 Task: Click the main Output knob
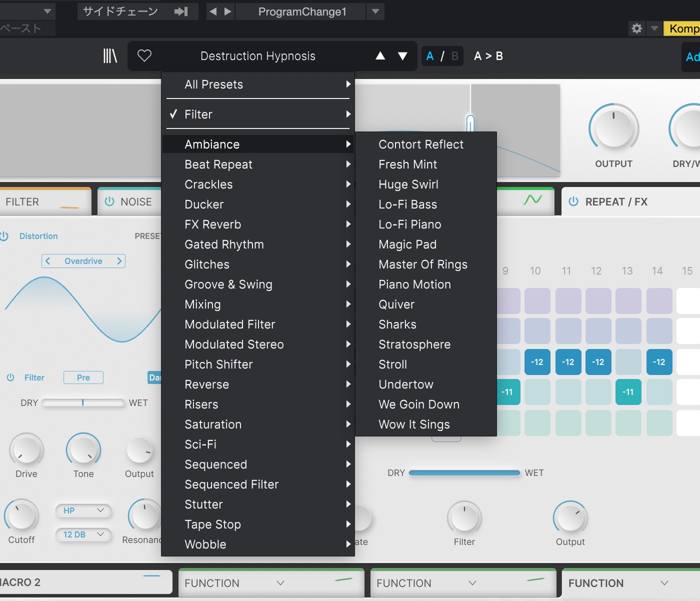coord(613,128)
